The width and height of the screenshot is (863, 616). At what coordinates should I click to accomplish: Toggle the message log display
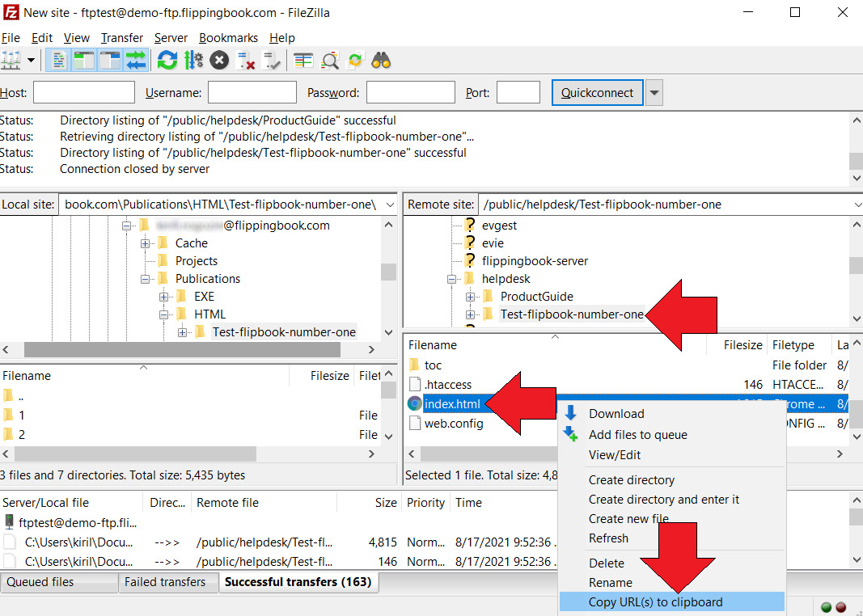pyautogui.click(x=57, y=61)
